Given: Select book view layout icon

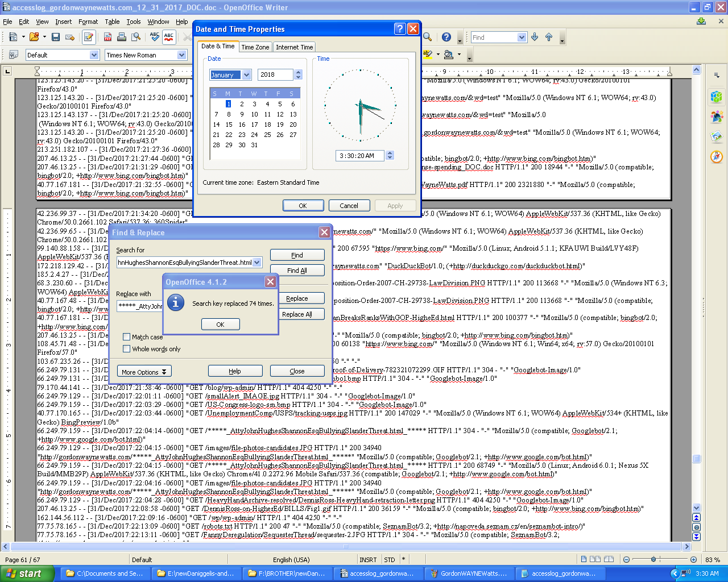Looking at the screenshot, I should coord(608,559).
